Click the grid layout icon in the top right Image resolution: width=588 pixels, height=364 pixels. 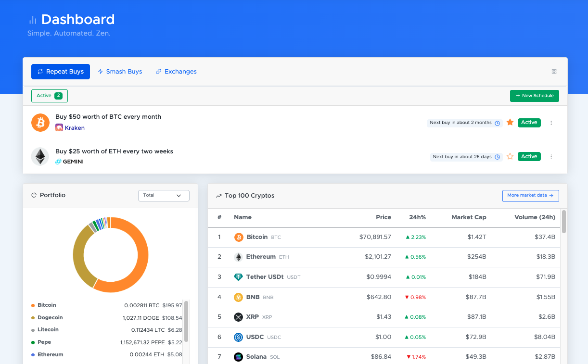click(x=554, y=71)
